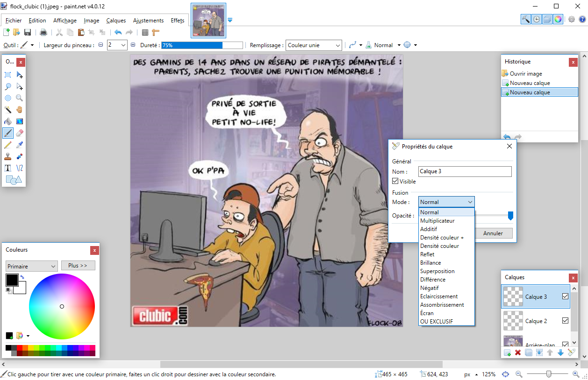Delete layer with red X icon
This screenshot has width=588, height=380.
pyautogui.click(x=518, y=352)
